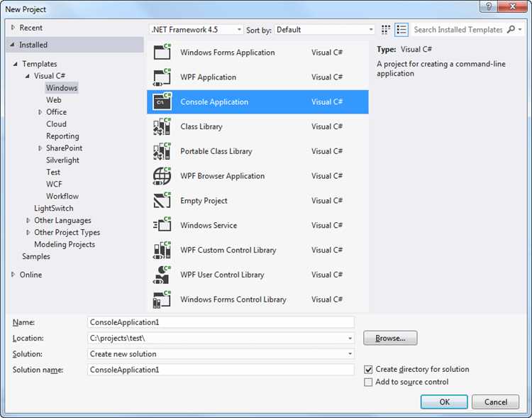Enable Add to source control checkbox

368,382
